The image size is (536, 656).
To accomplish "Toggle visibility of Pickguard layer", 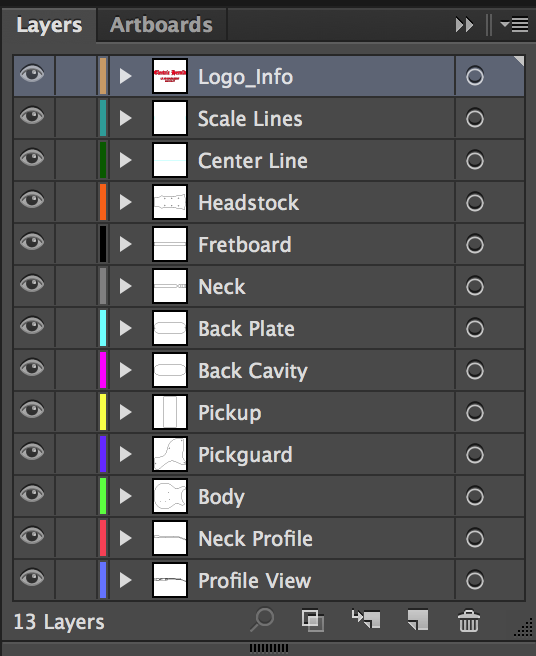I will click(x=32, y=452).
